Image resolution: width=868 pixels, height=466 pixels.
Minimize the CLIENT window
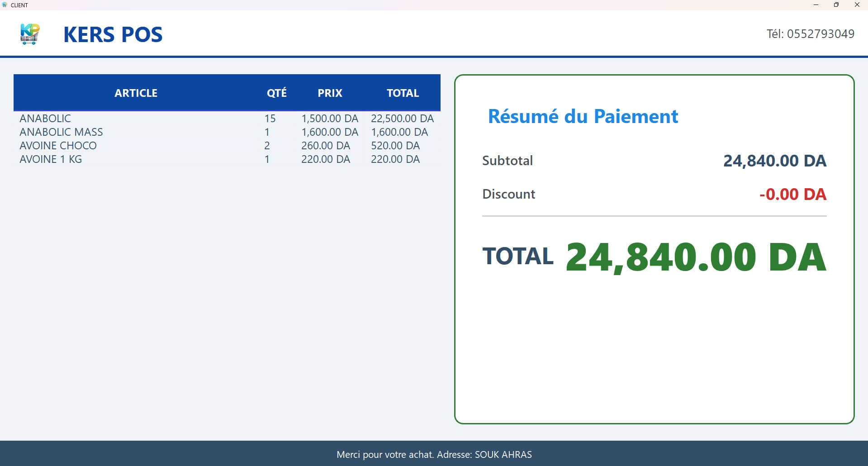816,5
